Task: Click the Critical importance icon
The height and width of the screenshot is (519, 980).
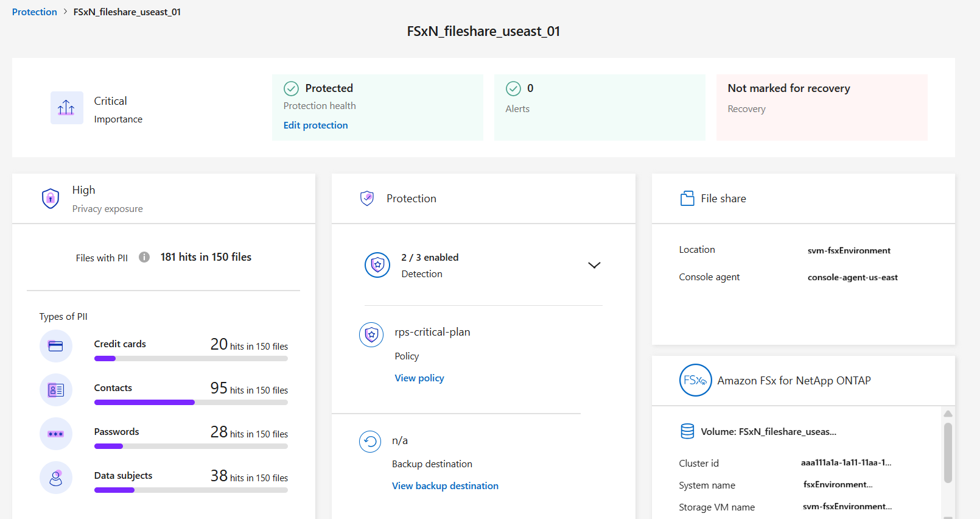Action: tap(66, 108)
